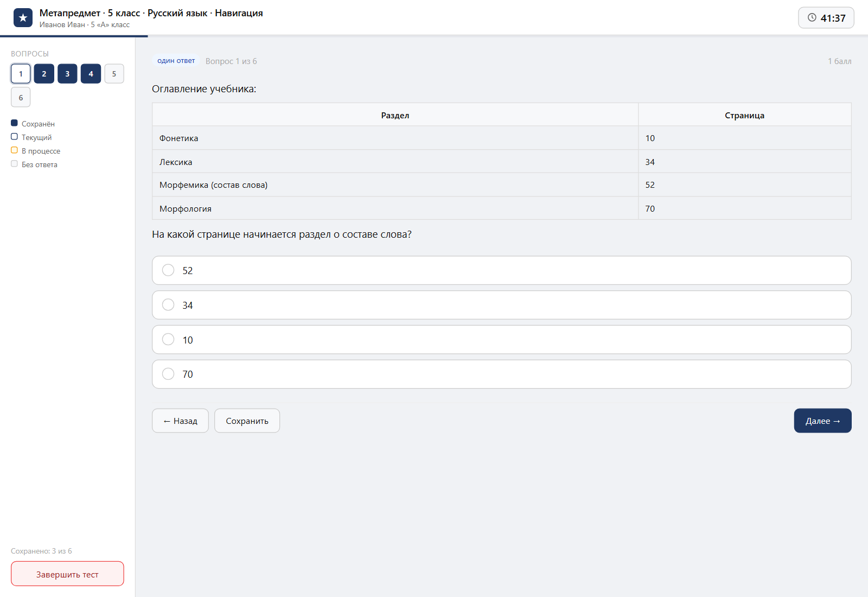This screenshot has height=597, width=868.
Task: Select the 70 answer option
Action: 501,374
